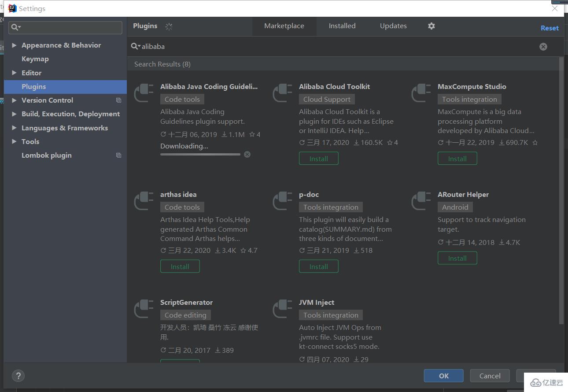Click the JVM Inject plugin icon

click(282, 309)
